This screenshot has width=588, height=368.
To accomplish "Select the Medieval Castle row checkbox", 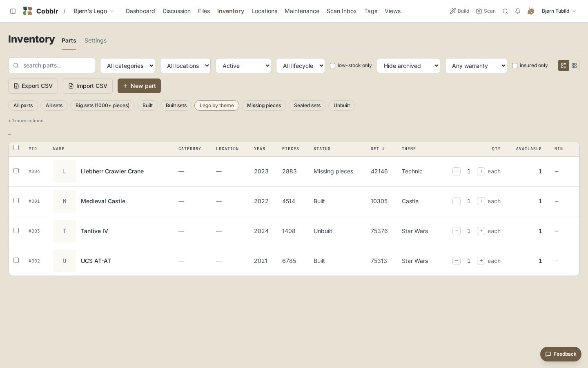I will coord(16,201).
